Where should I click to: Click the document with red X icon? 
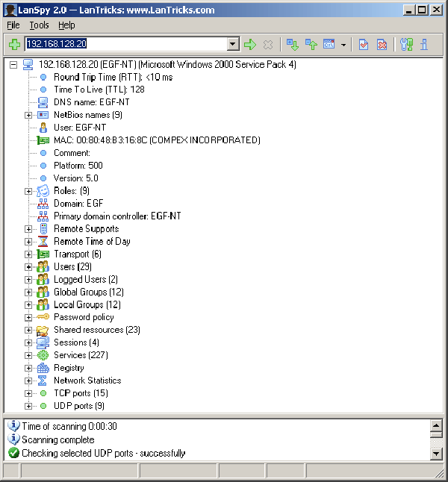pyautogui.click(x=382, y=45)
